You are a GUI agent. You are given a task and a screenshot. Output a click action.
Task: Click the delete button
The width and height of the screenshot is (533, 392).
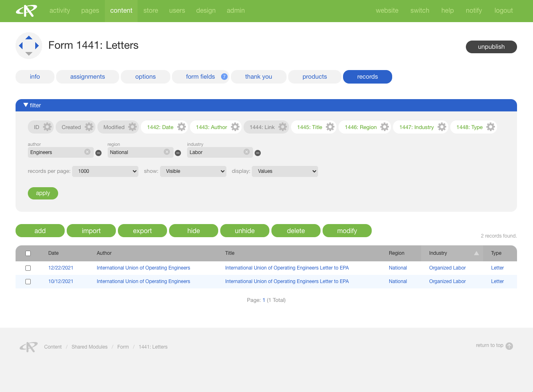pyautogui.click(x=296, y=231)
